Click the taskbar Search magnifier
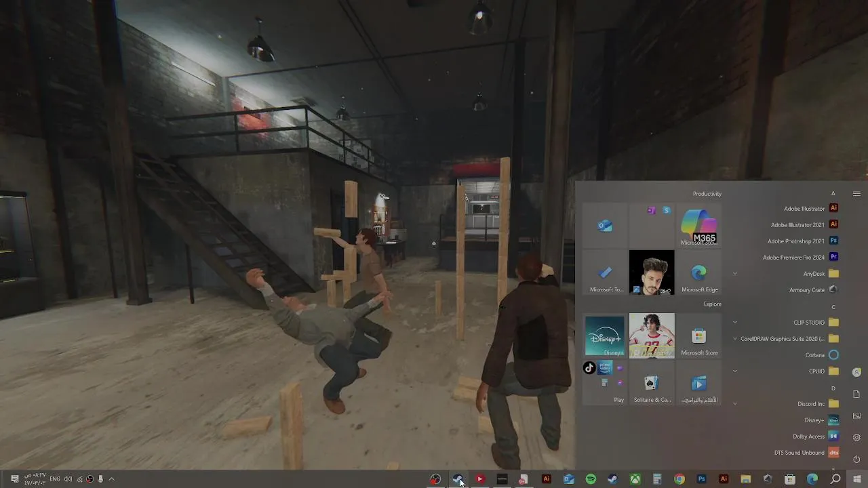Image resolution: width=868 pixels, height=488 pixels. click(835, 479)
